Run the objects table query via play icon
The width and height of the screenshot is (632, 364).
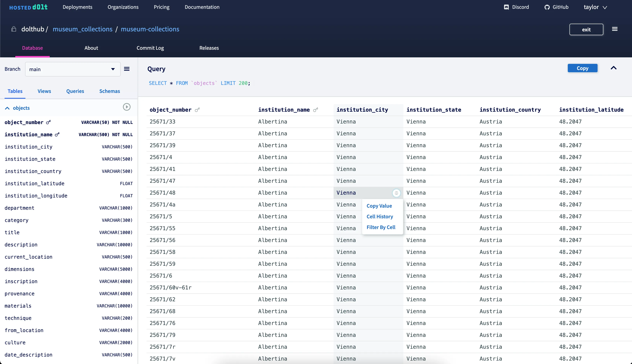pyautogui.click(x=127, y=107)
